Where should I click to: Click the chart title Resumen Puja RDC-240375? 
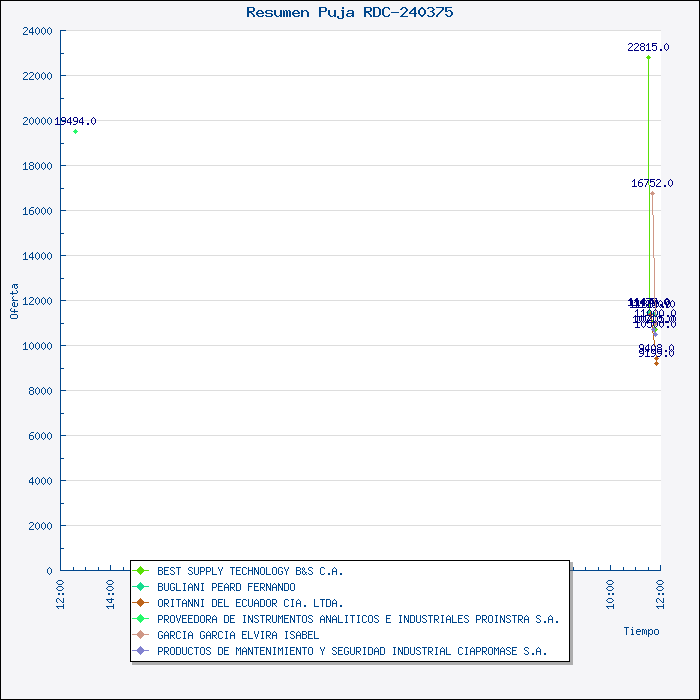tap(349, 12)
